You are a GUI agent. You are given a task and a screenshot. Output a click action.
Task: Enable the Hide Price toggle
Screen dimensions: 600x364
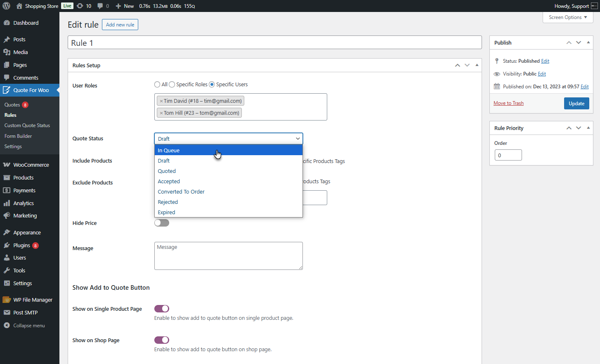161,222
